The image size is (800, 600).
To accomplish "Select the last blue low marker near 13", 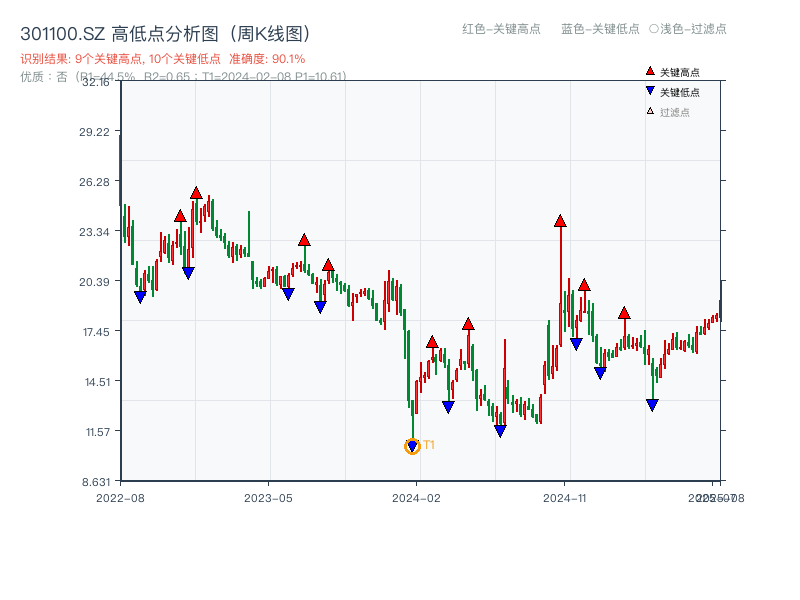I will click(652, 405).
